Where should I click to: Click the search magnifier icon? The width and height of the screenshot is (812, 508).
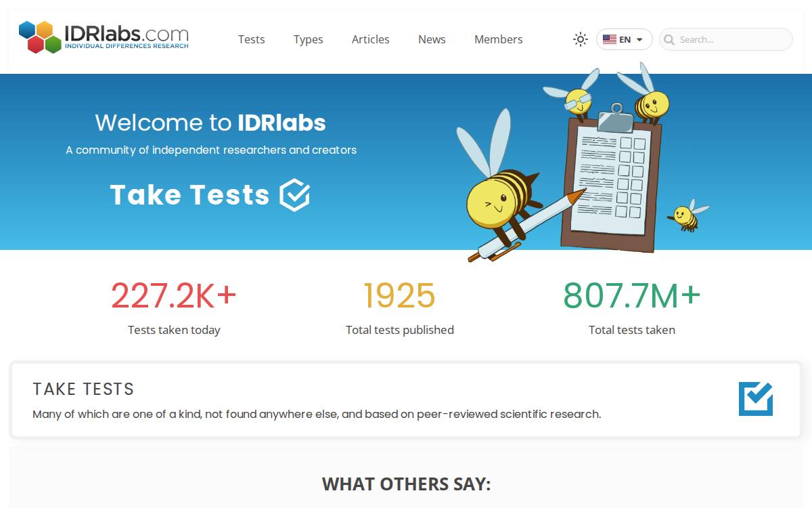[x=669, y=40]
